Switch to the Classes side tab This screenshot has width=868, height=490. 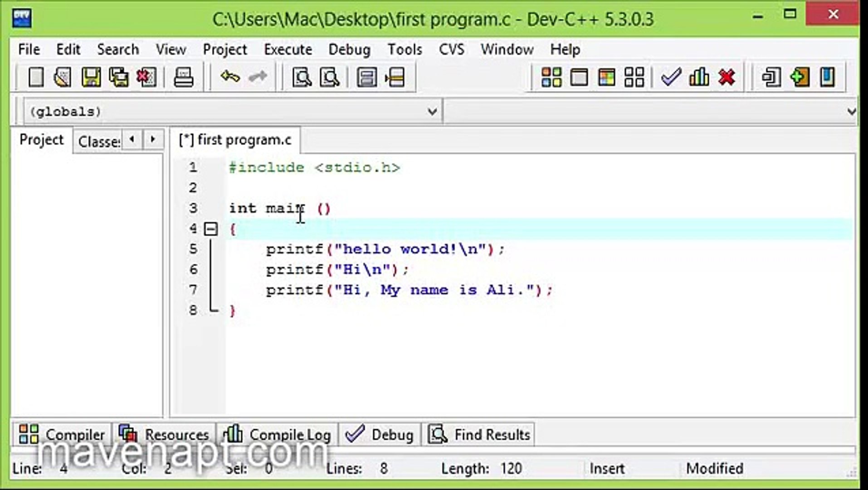98,142
